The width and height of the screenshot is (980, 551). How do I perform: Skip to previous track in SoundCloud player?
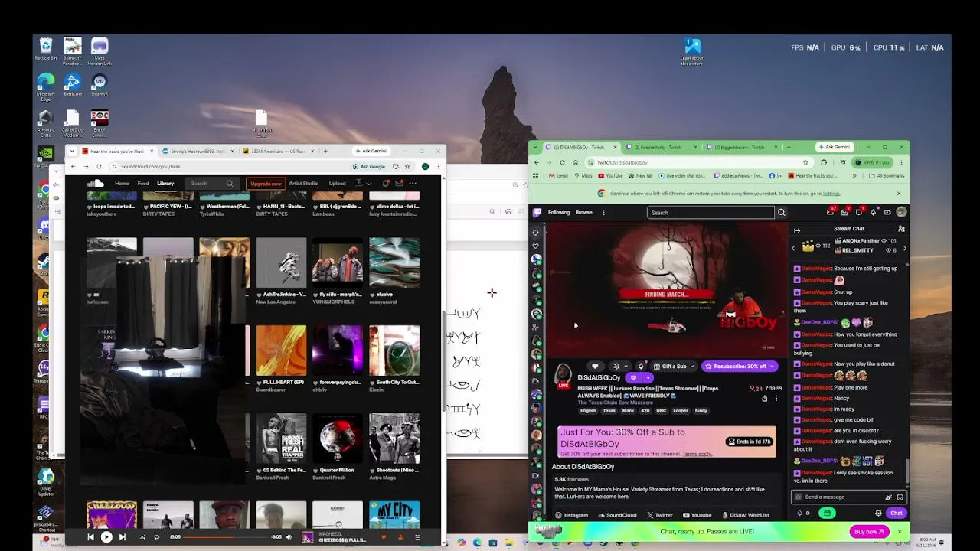pyautogui.click(x=90, y=537)
